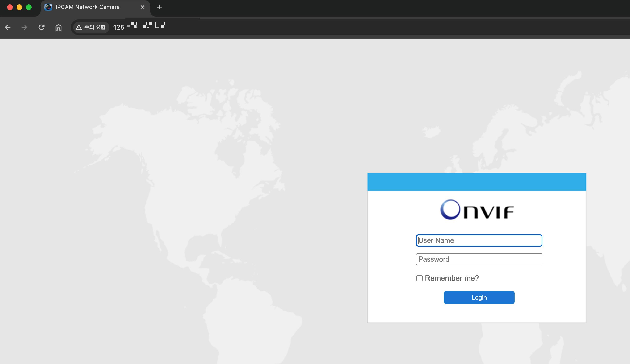This screenshot has height=364, width=630.
Task: Click the Login button
Action: click(479, 297)
